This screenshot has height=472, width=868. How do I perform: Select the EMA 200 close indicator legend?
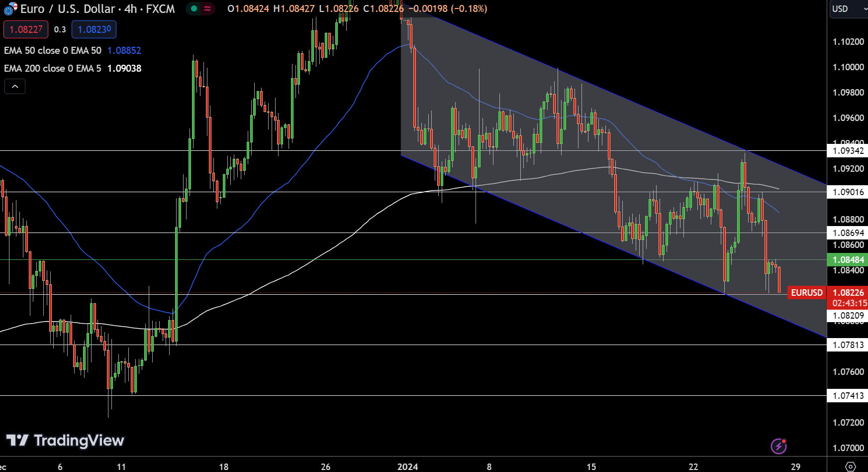click(53, 68)
